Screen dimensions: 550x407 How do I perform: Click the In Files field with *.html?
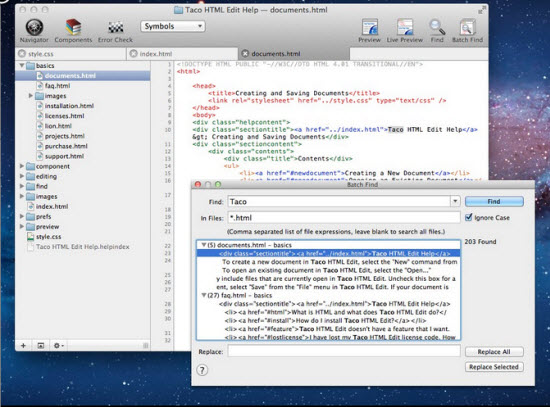344,218
